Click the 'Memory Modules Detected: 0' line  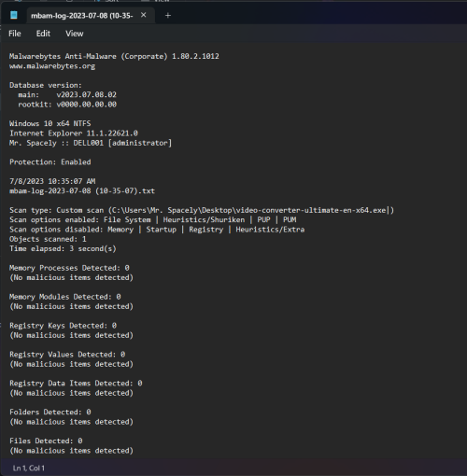pyautogui.click(x=65, y=297)
